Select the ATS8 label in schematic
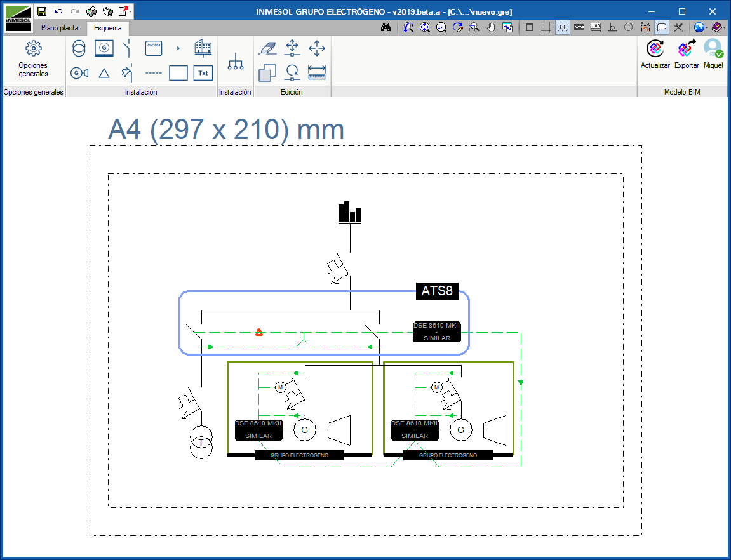Viewport: 731px width, 560px height. pos(437,291)
